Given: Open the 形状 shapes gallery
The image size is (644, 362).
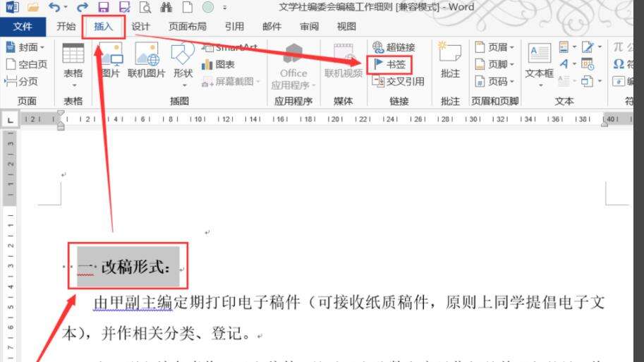Looking at the screenshot, I should pos(183,65).
